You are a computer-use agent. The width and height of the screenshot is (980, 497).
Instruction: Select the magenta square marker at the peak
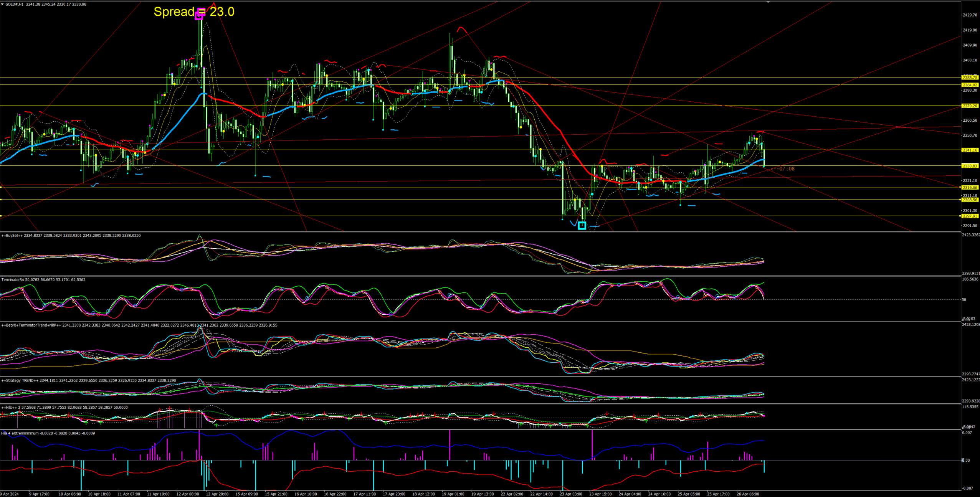pyautogui.click(x=199, y=15)
